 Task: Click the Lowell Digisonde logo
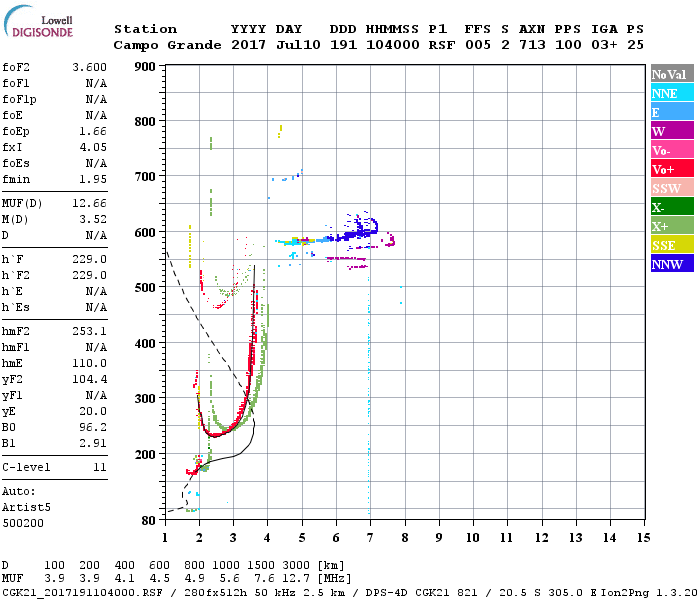[x=38, y=22]
